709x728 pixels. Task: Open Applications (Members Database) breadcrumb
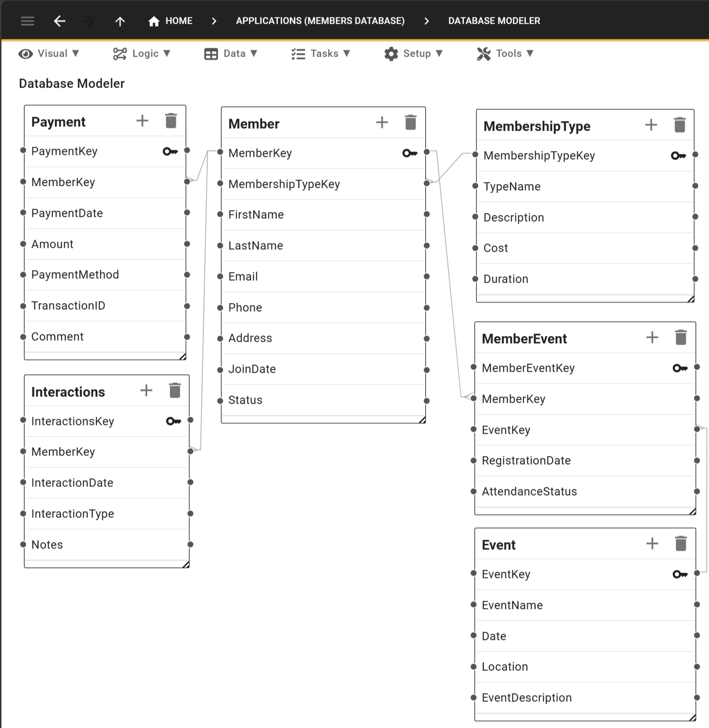pyautogui.click(x=321, y=21)
